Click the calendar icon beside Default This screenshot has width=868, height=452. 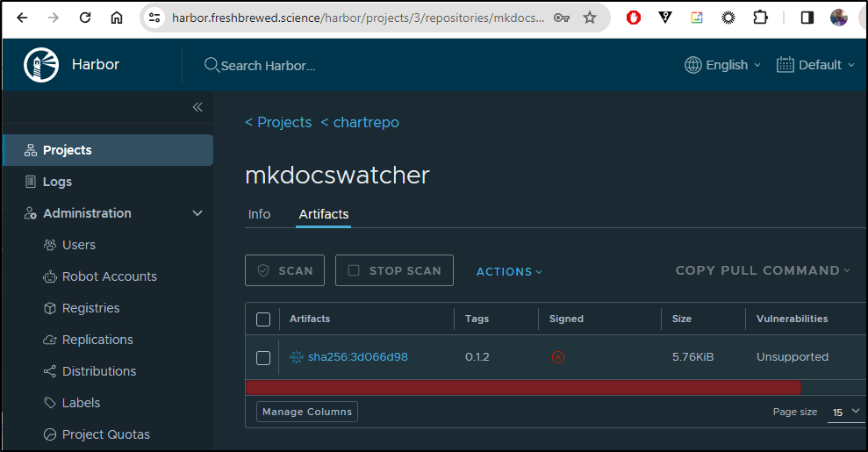(x=785, y=65)
